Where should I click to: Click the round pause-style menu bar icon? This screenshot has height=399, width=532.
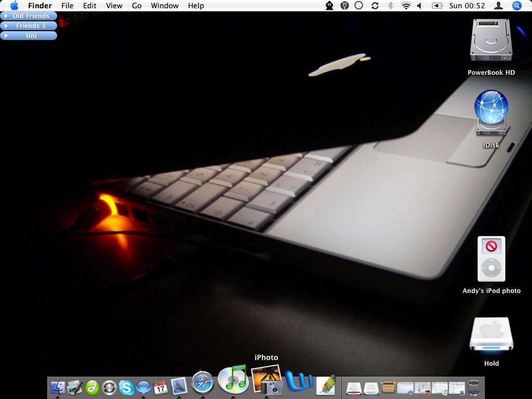pyautogui.click(x=358, y=5)
